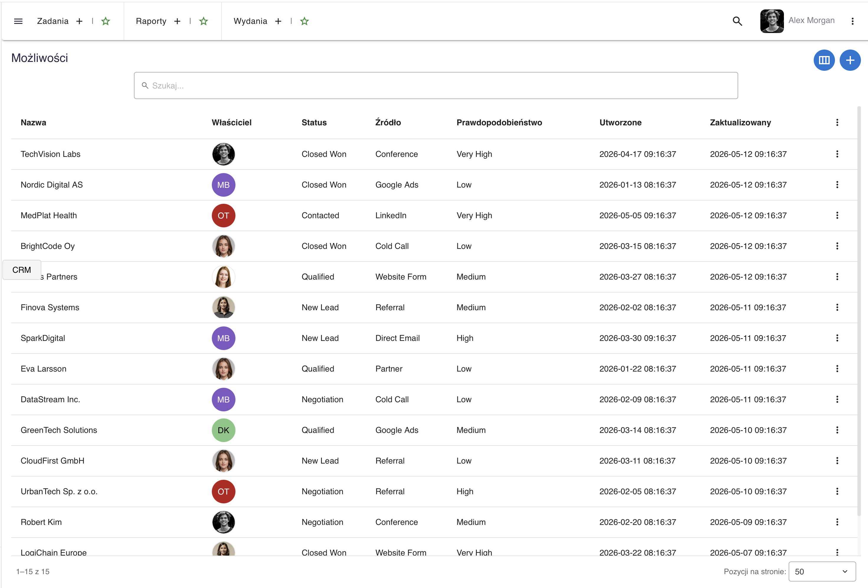Click the OT avatar in UrbanTech row
This screenshot has width=868, height=588.
coord(223,491)
